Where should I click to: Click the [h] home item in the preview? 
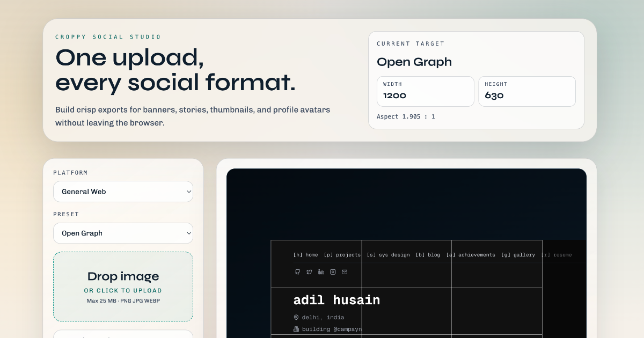[305, 255]
